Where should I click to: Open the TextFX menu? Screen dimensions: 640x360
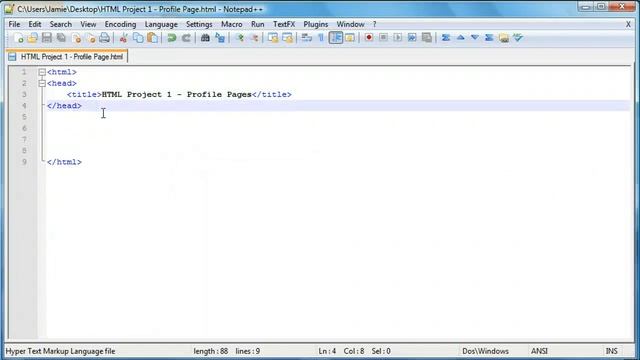[284, 24]
